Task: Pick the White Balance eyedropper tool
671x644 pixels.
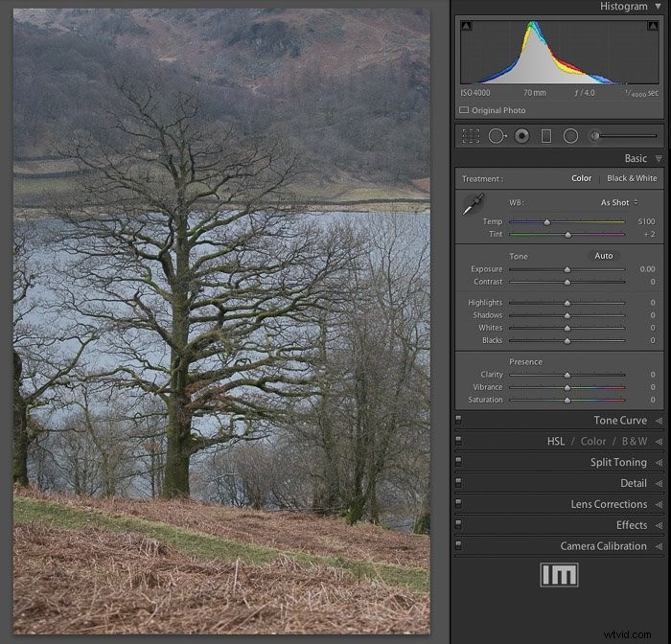Action: (474, 204)
